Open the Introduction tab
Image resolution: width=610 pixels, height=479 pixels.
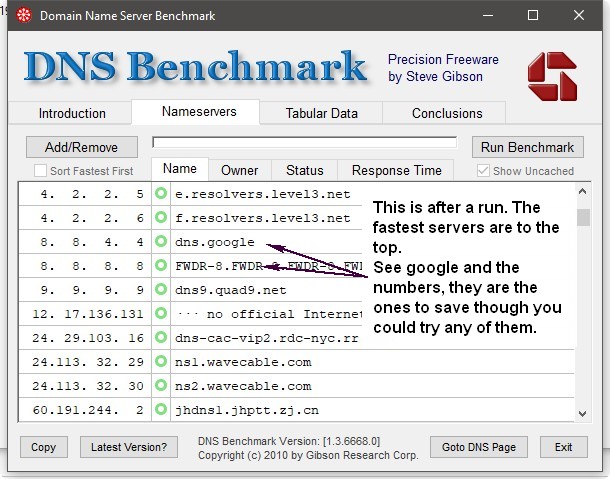click(72, 113)
